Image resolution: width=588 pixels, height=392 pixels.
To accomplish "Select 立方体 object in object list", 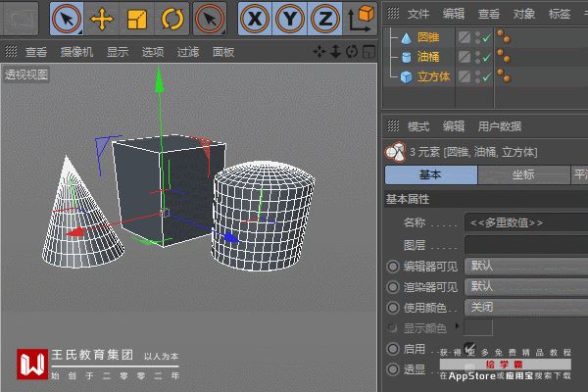I will point(433,76).
